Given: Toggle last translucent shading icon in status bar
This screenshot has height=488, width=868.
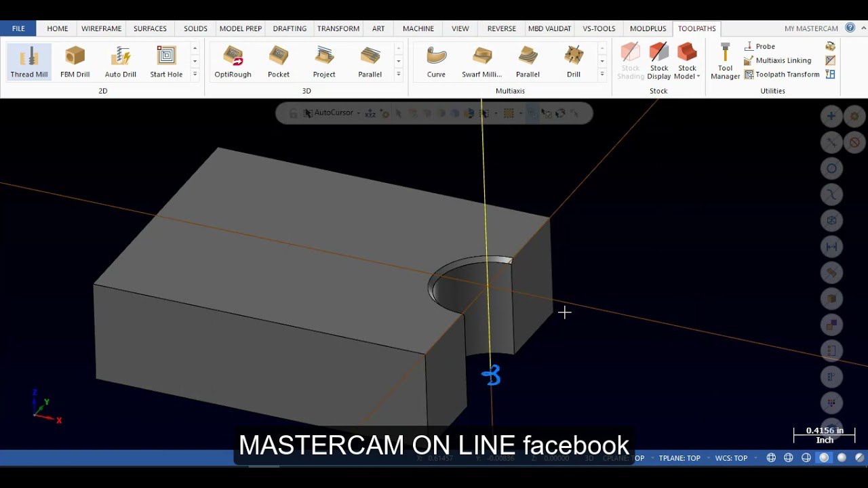Looking at the screenshot, I should [x=859, y=458].
